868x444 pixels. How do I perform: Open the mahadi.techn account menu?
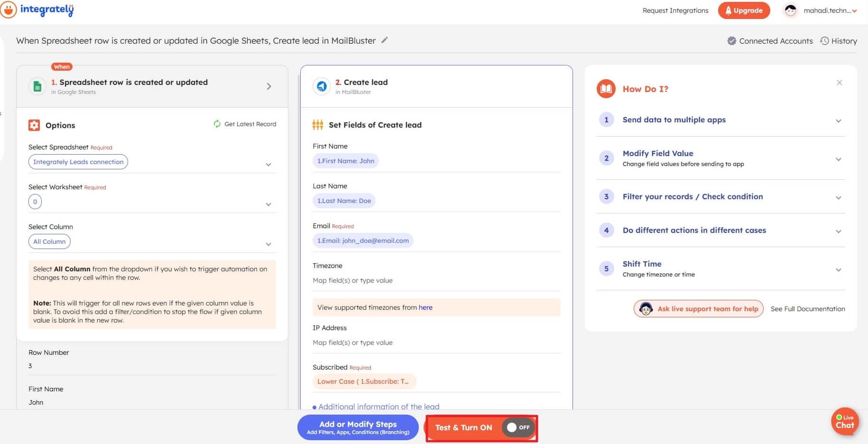(829, 10)
